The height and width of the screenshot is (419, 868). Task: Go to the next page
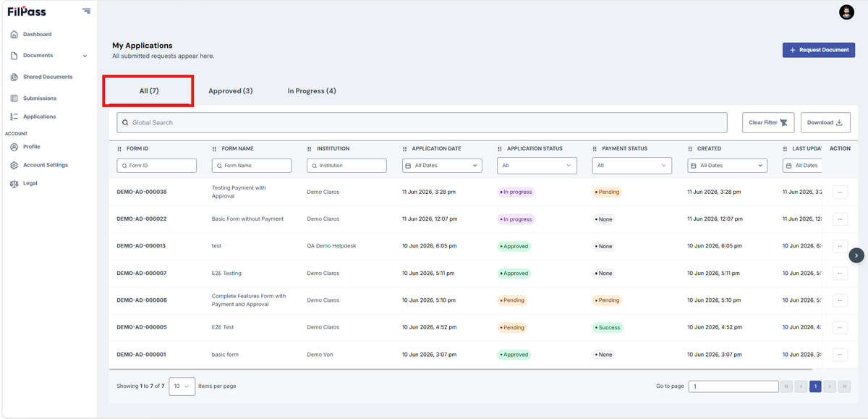[830, 386]
